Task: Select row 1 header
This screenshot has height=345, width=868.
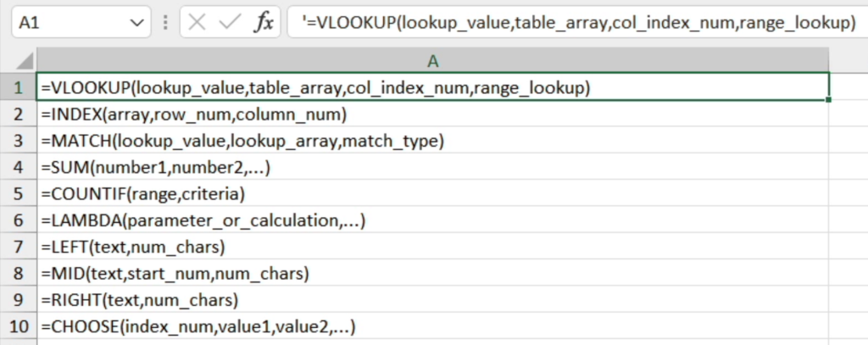Action: (x=18, y=87)
